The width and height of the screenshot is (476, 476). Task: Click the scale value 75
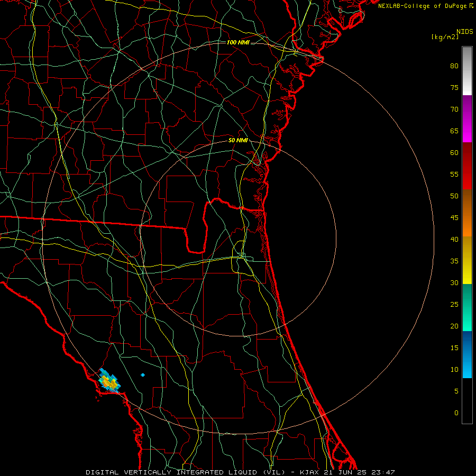click(454, 88)
